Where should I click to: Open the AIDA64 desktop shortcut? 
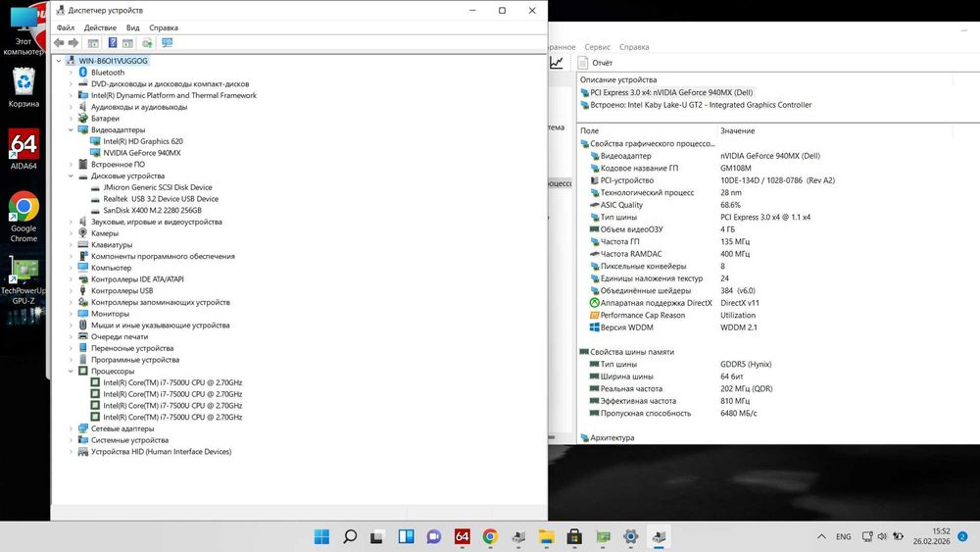pos(24,149)
